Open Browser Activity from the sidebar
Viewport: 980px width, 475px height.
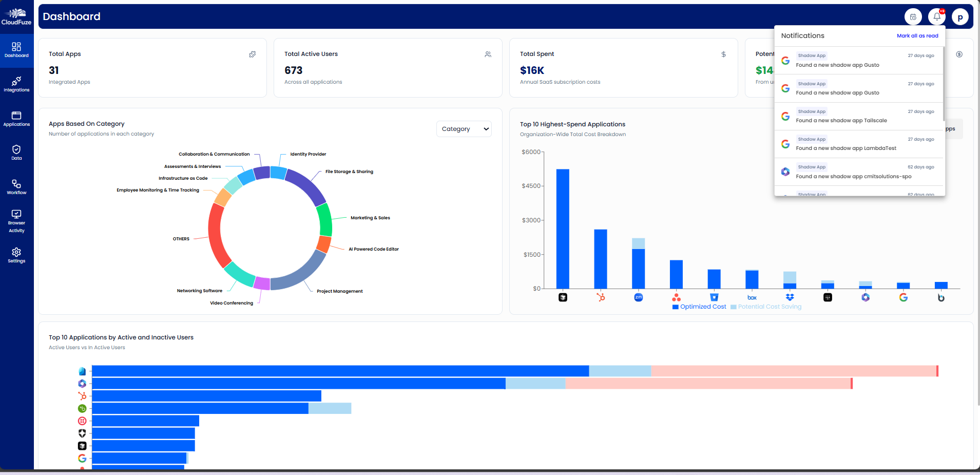16,221
